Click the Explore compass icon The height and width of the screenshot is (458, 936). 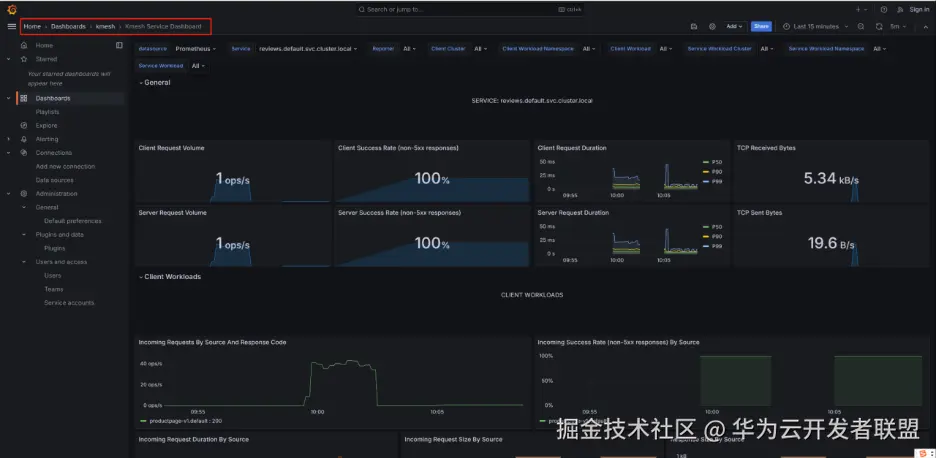[24, 125]
